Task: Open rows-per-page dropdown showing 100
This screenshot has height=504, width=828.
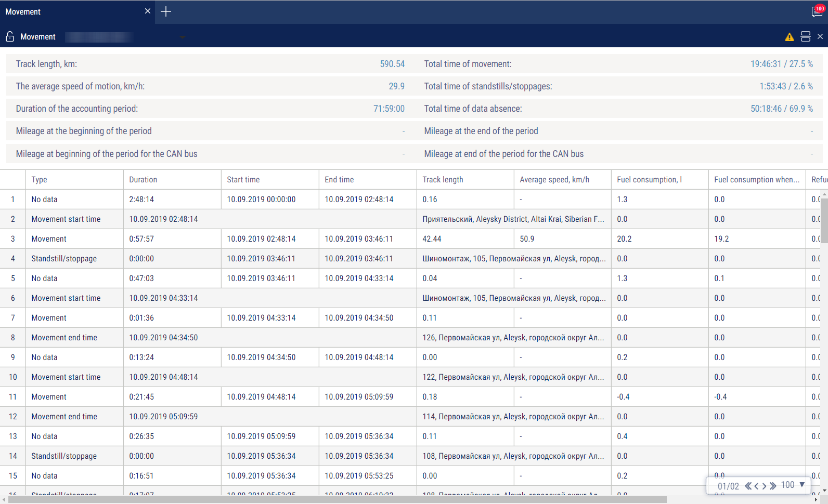Action: [794, 485]
